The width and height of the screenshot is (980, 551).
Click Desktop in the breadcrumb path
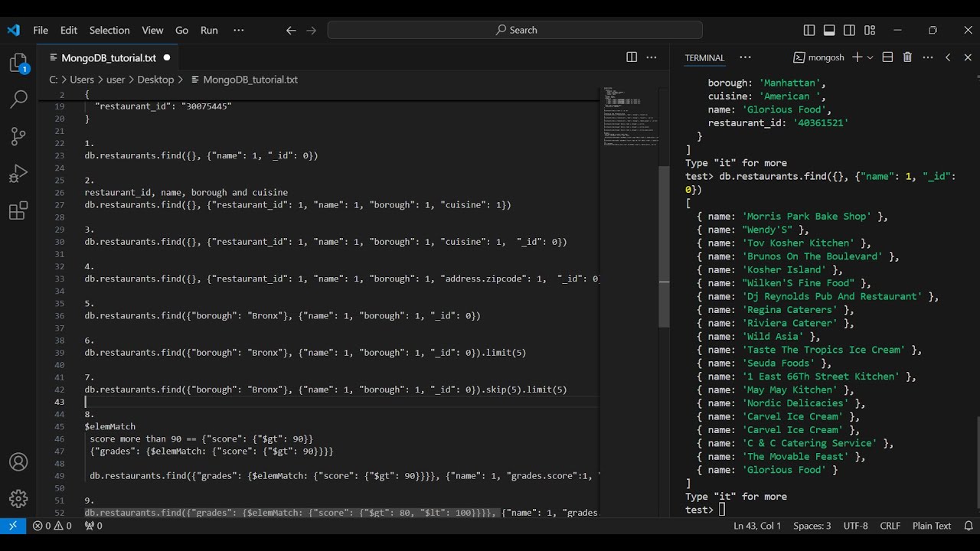155,80
